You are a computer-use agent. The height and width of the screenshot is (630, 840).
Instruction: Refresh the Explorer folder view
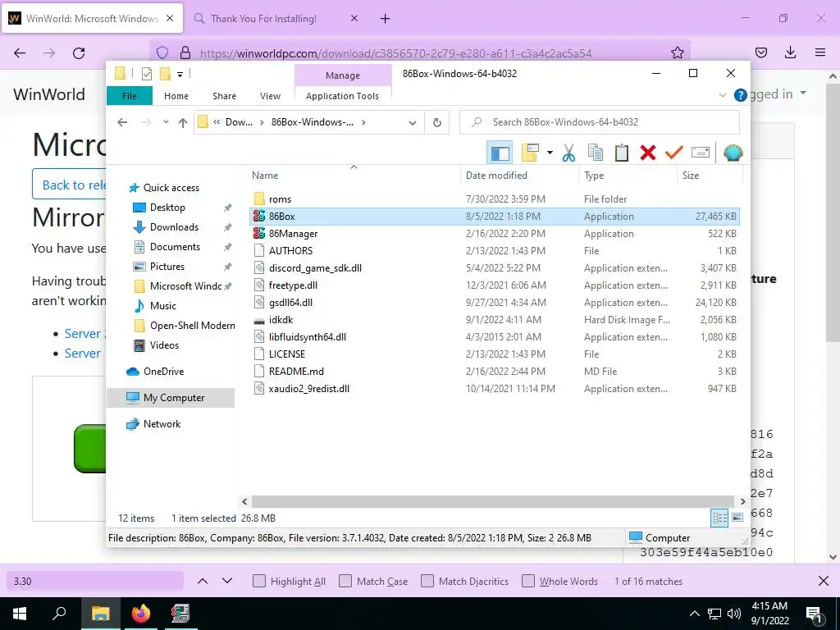click(x=437, y=123)
